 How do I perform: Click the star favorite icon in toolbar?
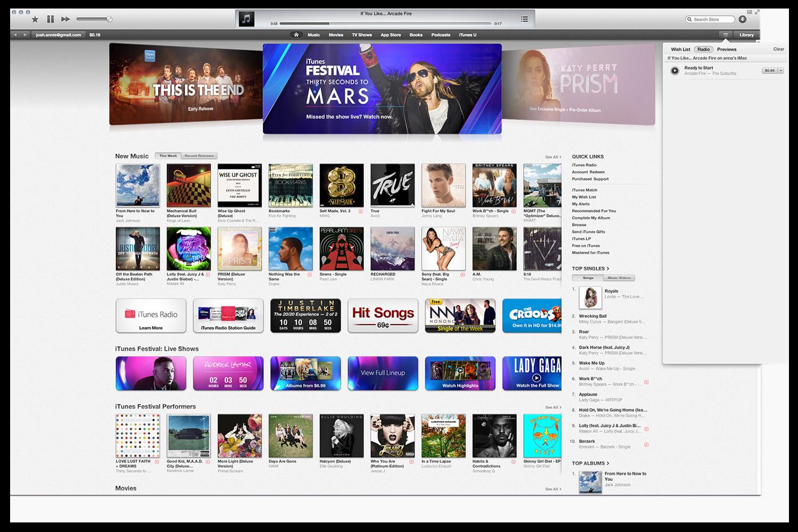(35, 19)
